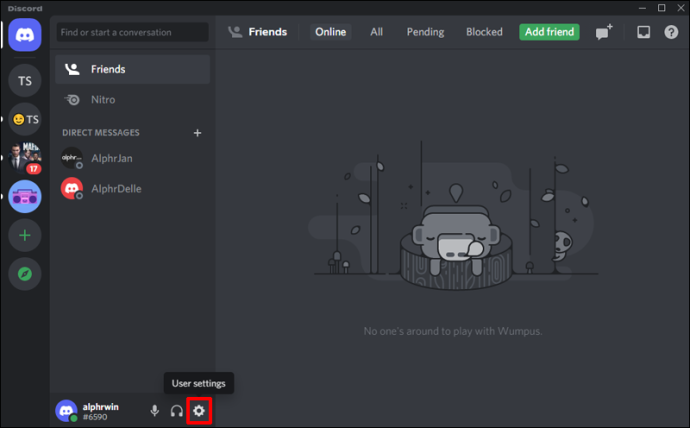Open the Help question mark icon
The height and width of the screenshot is (428, 690).
pos(671,32)
